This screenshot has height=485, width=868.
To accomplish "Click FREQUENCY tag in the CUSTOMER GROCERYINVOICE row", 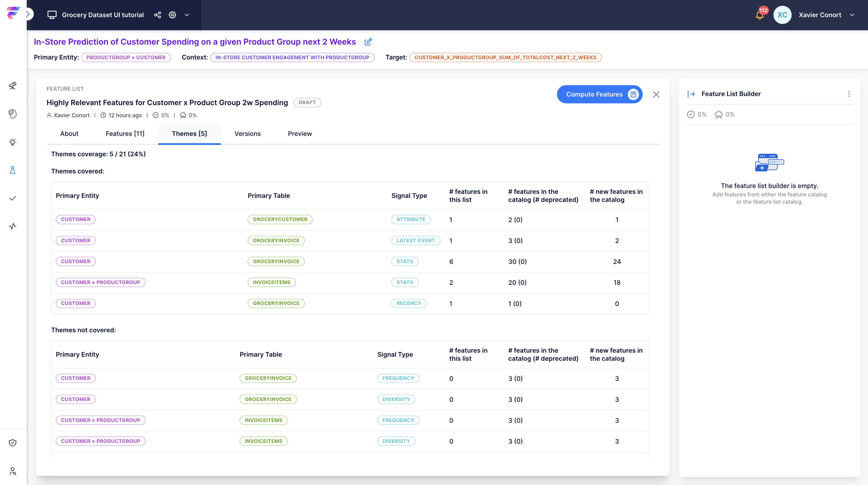I will point(398,378).
